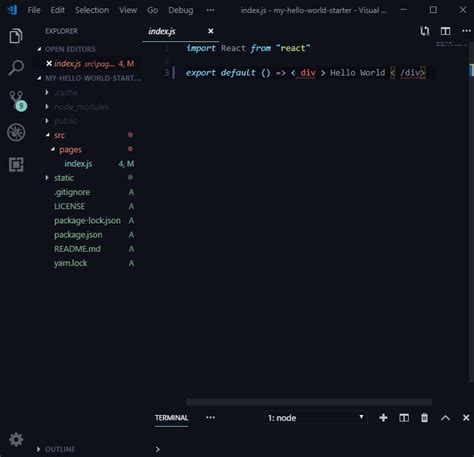
Task: Open terminal panel more tabs ellipsis
Action: 210,417
